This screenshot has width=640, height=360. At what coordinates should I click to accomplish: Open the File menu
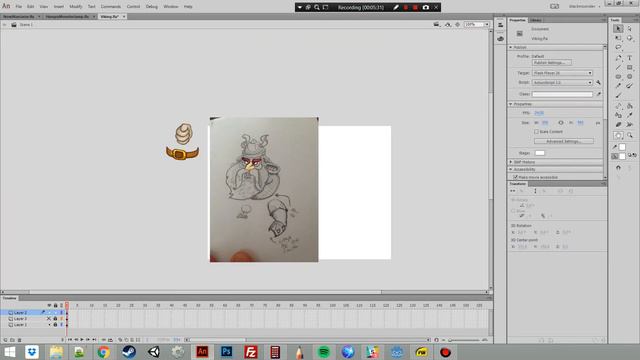click(x=19, y=7)
